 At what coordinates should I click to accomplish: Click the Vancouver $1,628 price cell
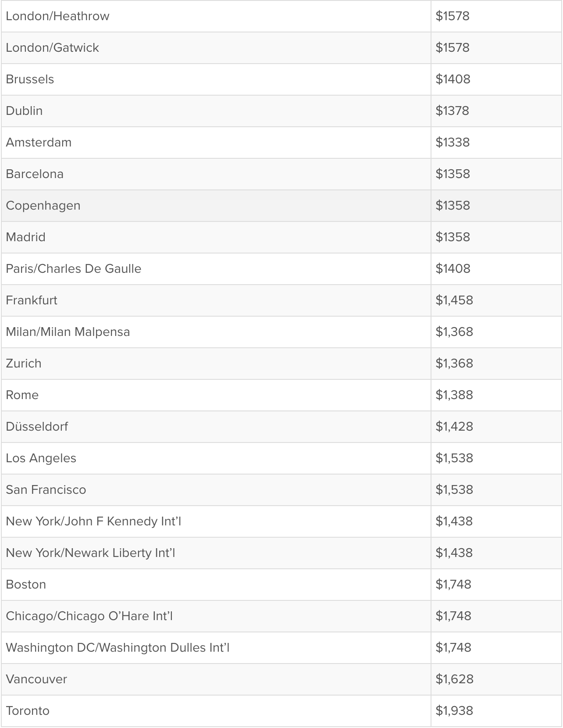(x=454, y=679)
